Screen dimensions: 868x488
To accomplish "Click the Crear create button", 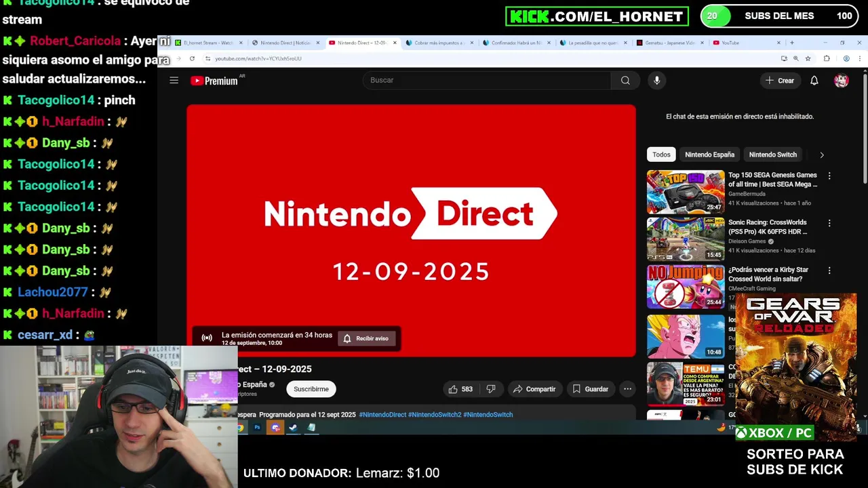I will [779, 81].
